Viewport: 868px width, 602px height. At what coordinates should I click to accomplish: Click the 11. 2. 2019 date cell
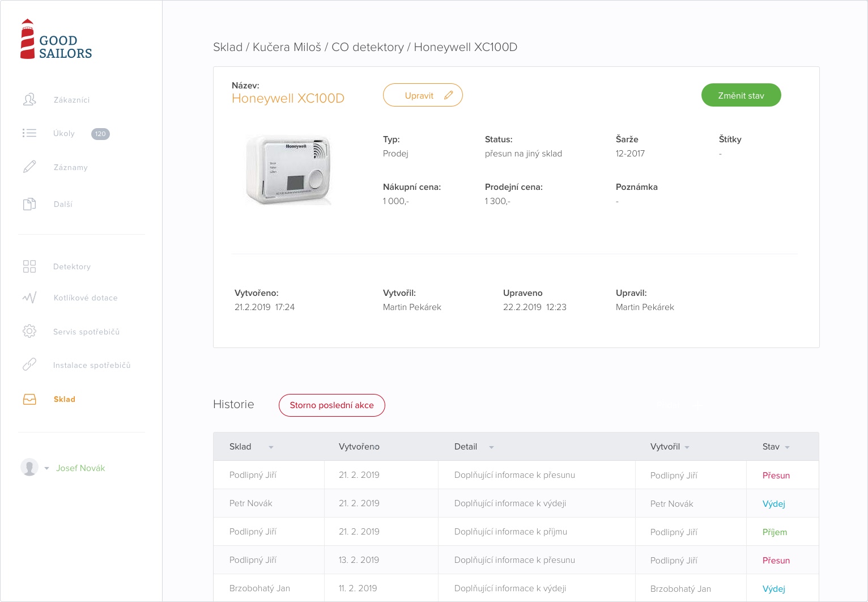point(358,588)
